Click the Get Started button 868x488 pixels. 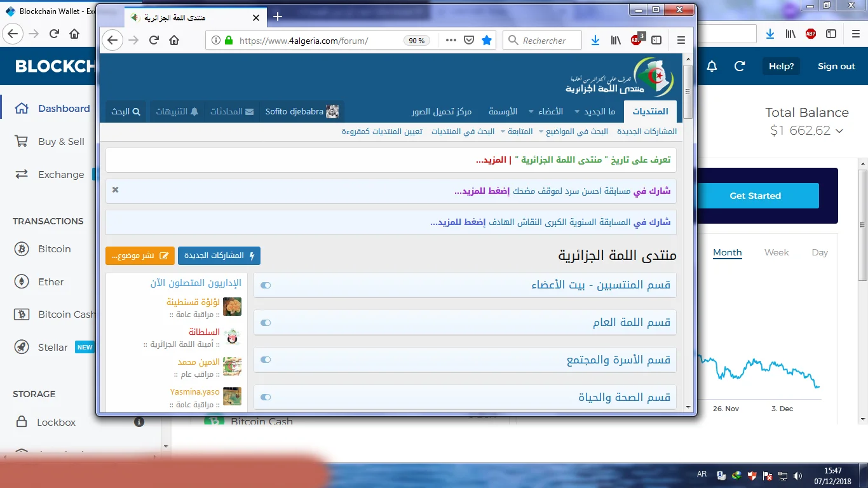[755, 196]
